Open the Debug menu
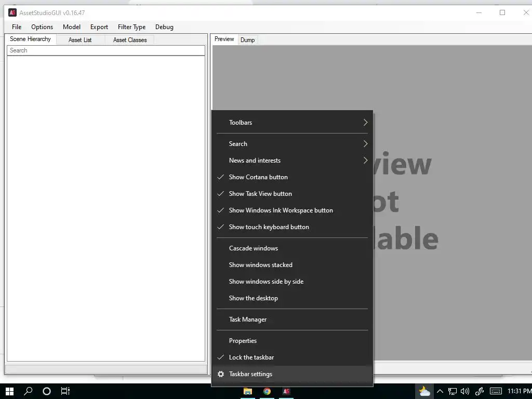 point(164,27)
